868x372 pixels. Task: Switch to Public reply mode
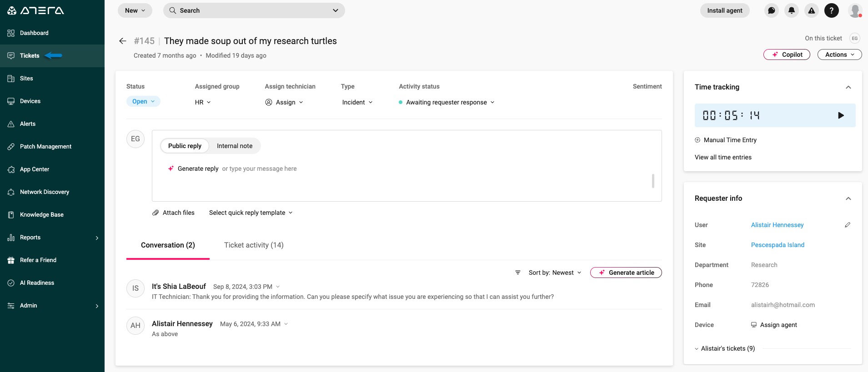coord(185,146)
